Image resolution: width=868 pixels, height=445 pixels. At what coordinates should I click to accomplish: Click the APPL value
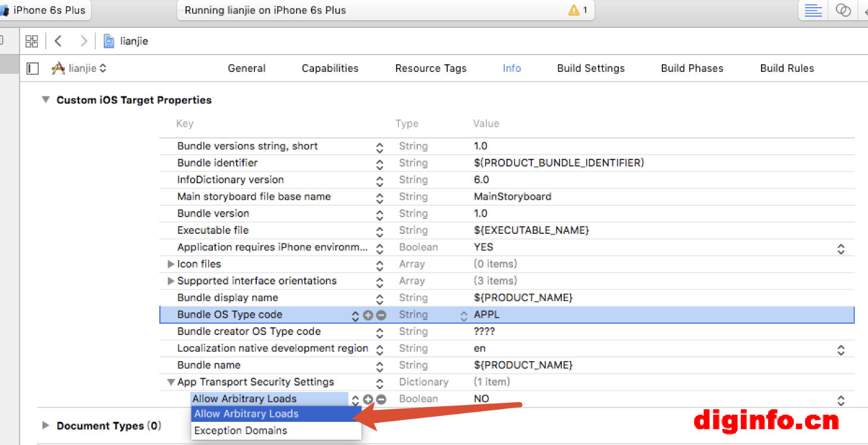487,315
